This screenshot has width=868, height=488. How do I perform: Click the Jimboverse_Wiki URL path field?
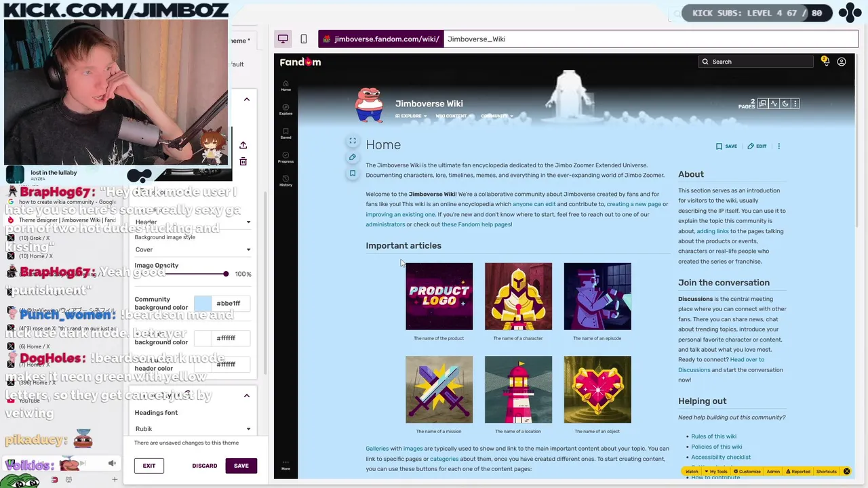[x=651, y=39]
